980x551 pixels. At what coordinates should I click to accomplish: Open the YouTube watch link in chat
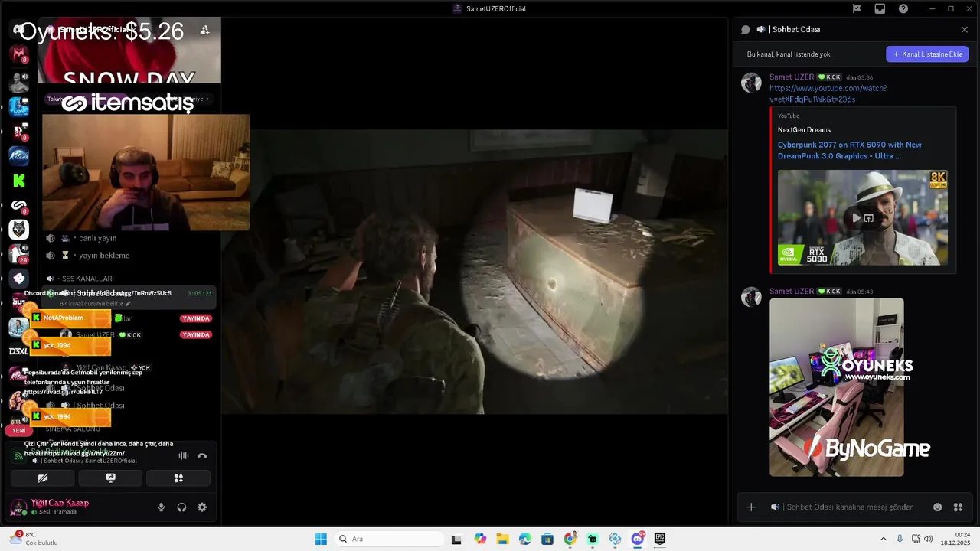[828, 93]
